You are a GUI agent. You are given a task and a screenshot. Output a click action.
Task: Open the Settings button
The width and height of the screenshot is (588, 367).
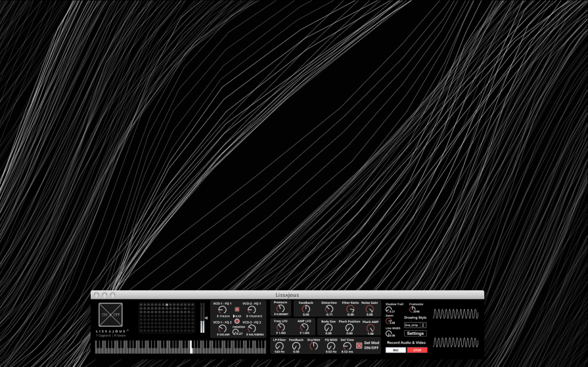(415, 334)
